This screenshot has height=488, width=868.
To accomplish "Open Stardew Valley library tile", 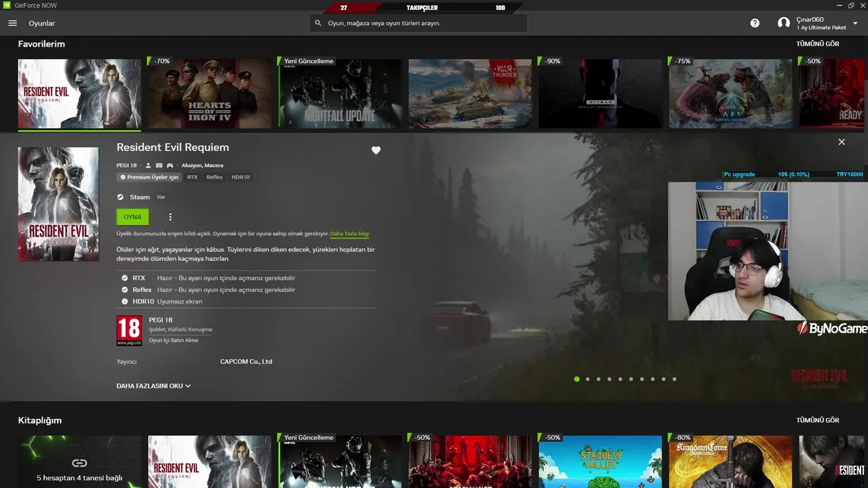I will pyautogui.click(x=600, y=462).
